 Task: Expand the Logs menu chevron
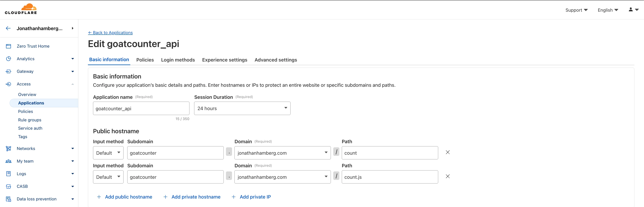pos(72,174)
